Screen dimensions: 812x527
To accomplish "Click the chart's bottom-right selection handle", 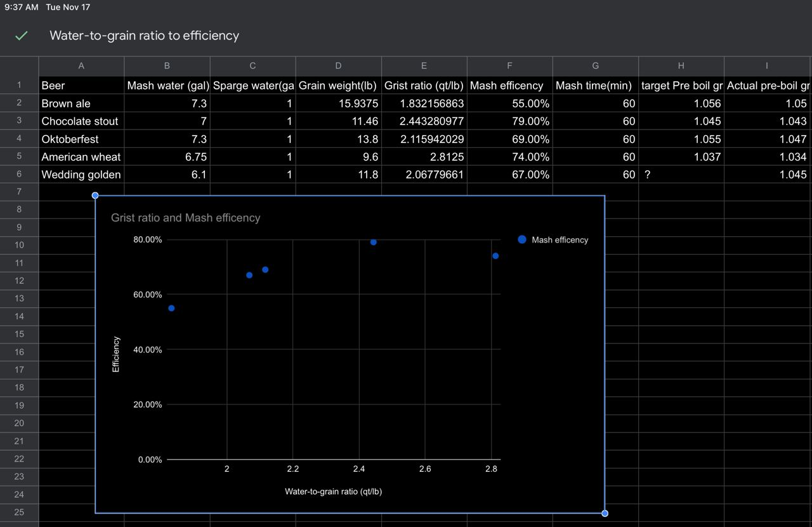I will click(x=605, y=513).
